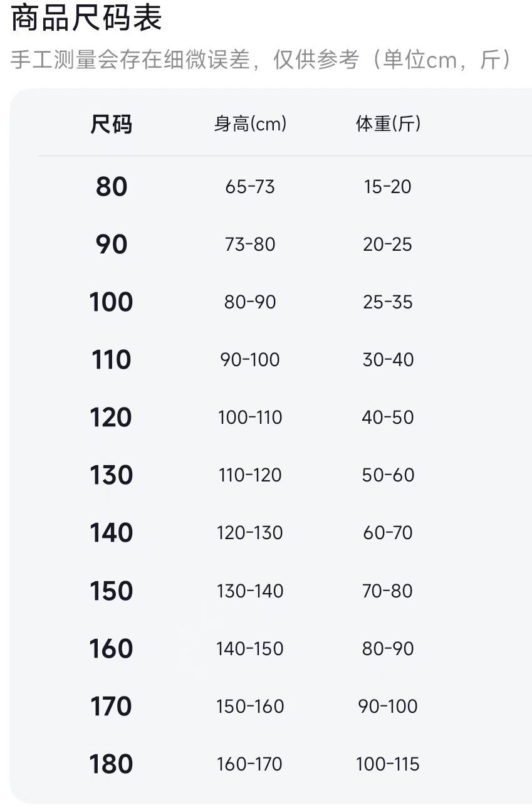532x810 pixels.
Task: Click the 体重(斤) column header
Action: tap(388, 124)
